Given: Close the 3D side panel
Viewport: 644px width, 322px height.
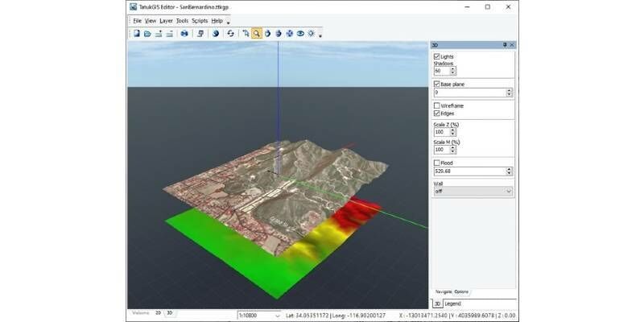Looking at the screenshot, I should tap(512, 45).
